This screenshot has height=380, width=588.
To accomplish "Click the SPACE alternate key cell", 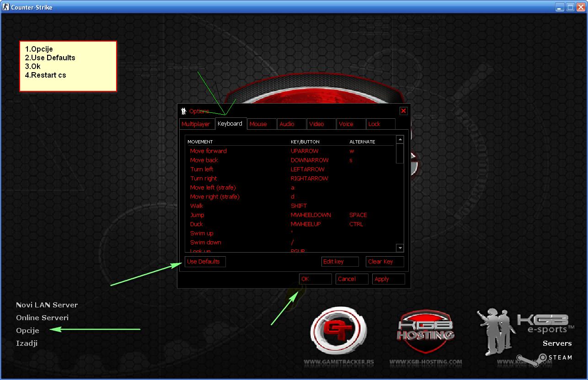I will pyautogui.click(x=358, y=215).
